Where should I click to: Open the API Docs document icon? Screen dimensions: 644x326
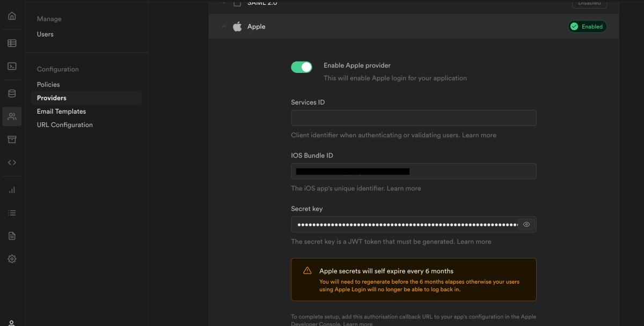tap(12, 236)
